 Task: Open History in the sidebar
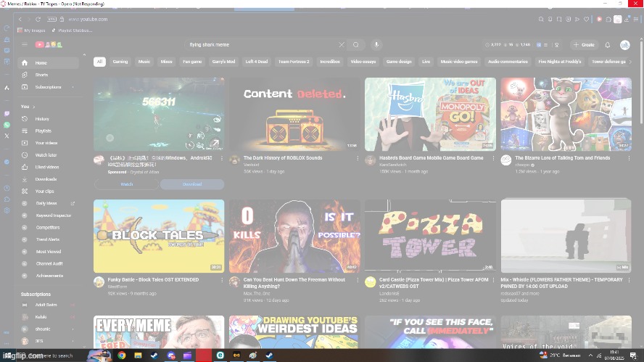[48, 119]
